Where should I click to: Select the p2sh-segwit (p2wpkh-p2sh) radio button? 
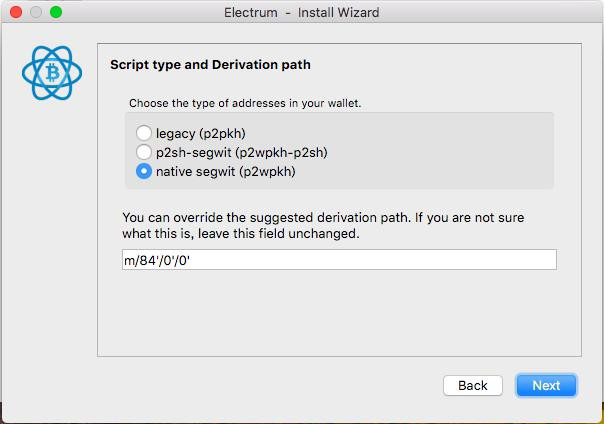[x=144, y=152]
